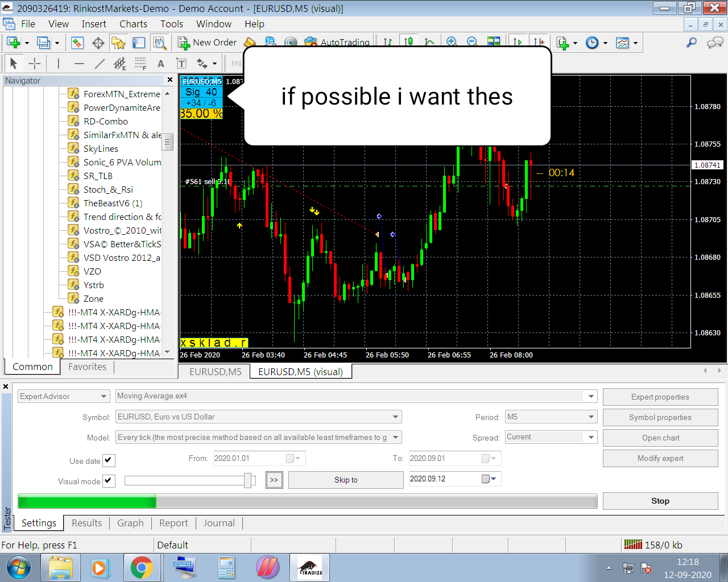Click the arrows drawing tool icon

pos(202,63)
